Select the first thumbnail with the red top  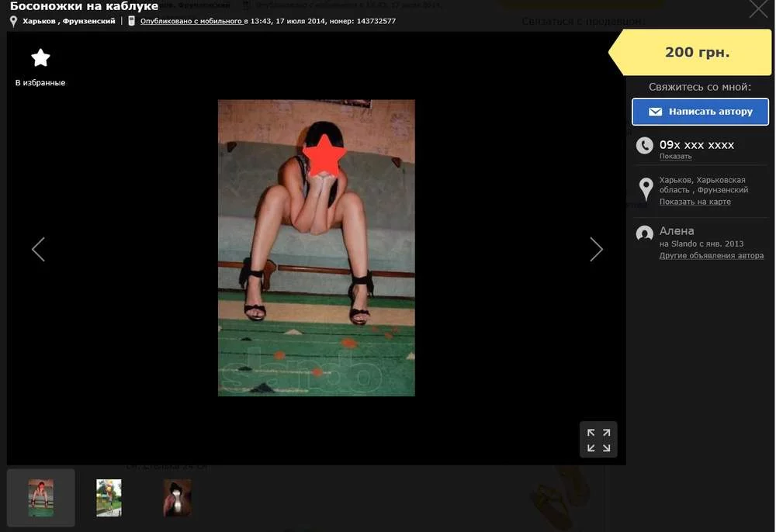(x=40, y=497)
